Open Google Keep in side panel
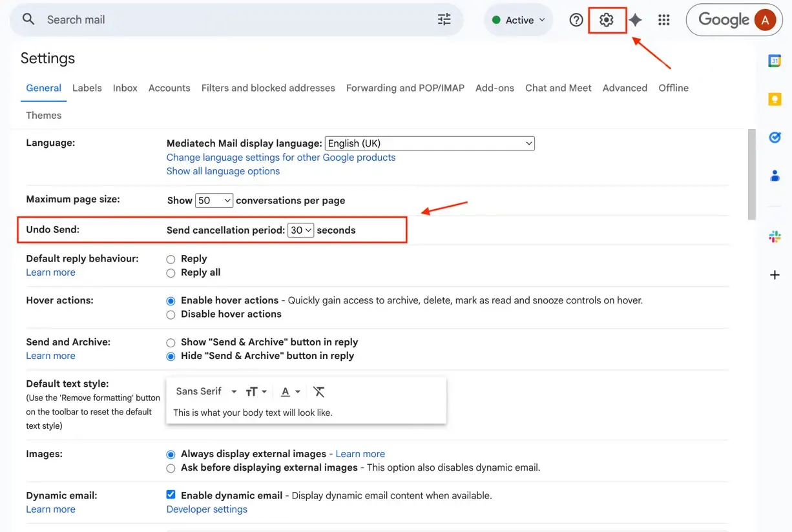This screenshot has width=792, height=532. [x=775, y=99]
